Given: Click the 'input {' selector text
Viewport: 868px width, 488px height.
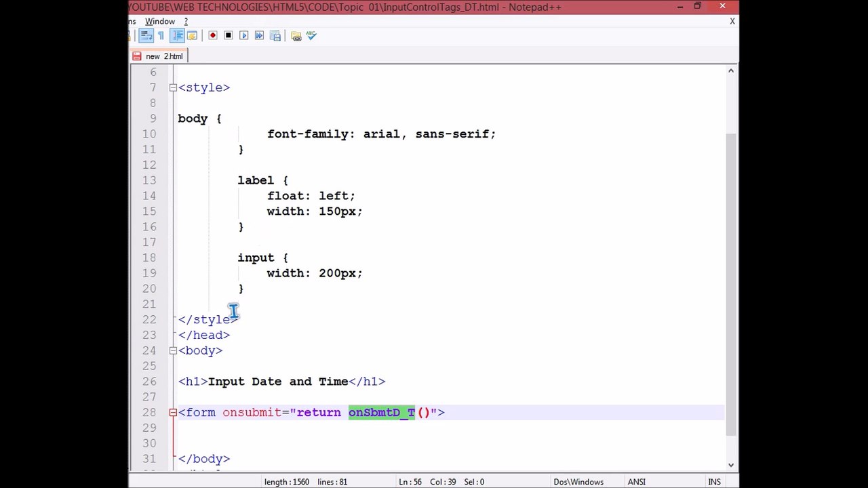Looking at the screenshot, I should click(x=262, y=258).
